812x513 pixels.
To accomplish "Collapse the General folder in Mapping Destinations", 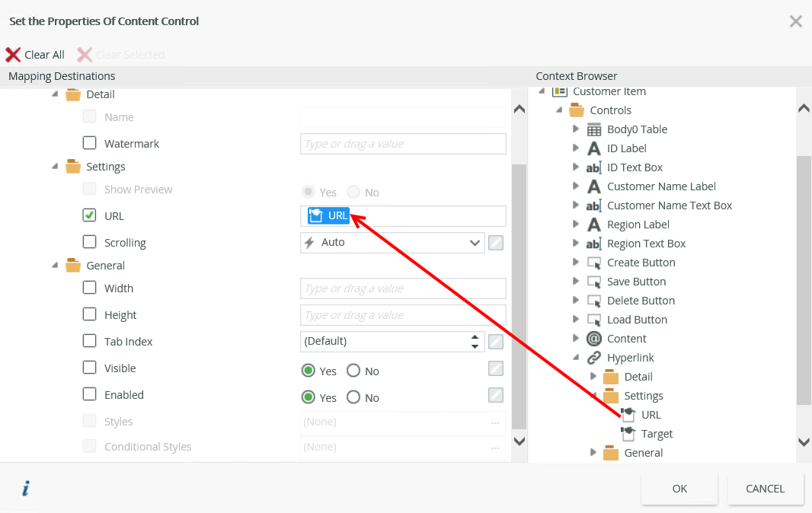I will (55, 266).
